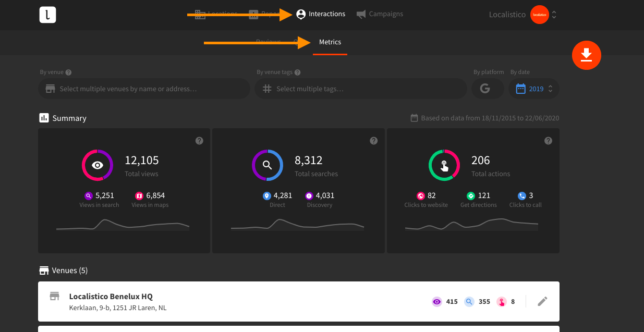Click the Total actions trend sparkline

(x=472, y=224)
